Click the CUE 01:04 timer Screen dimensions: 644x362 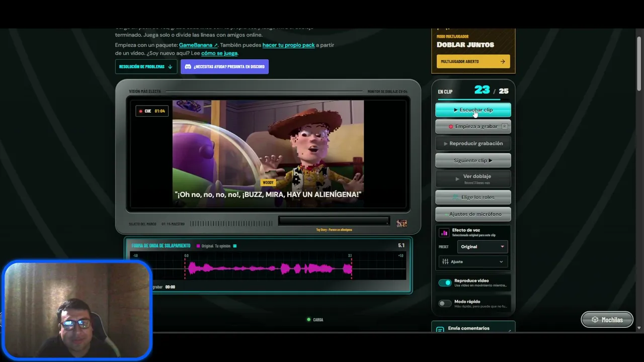pyautogui.click(x=152, y=111)
